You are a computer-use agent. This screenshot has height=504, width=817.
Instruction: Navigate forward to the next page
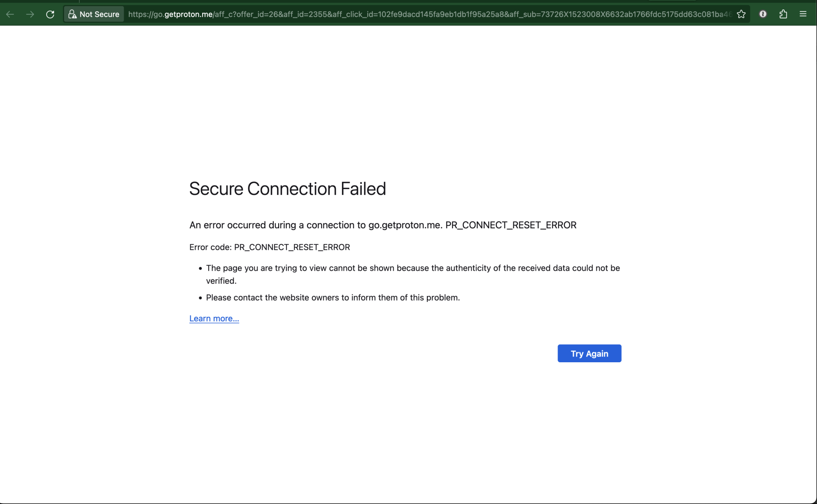30,14
